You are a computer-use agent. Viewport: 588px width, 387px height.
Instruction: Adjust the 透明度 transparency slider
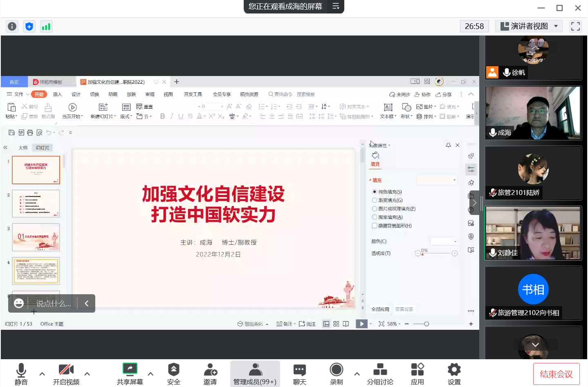point(436,253)
